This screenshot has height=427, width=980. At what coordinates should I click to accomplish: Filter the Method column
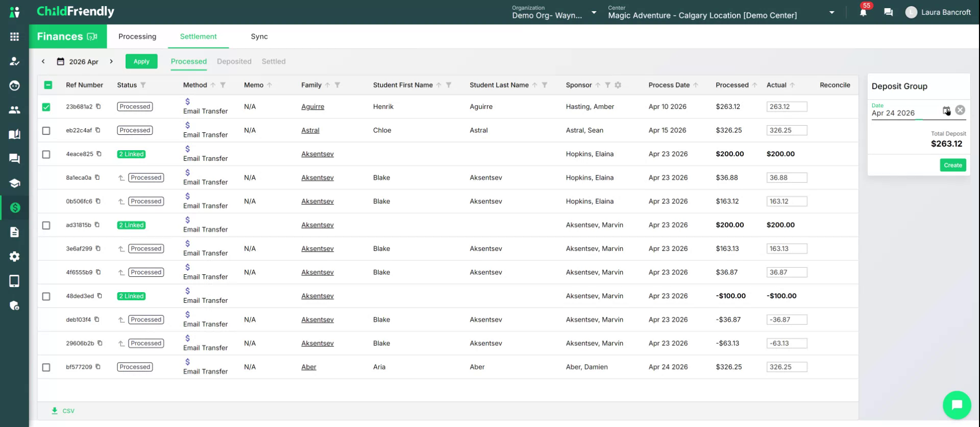pyautogui.click(x=223, y=85)
